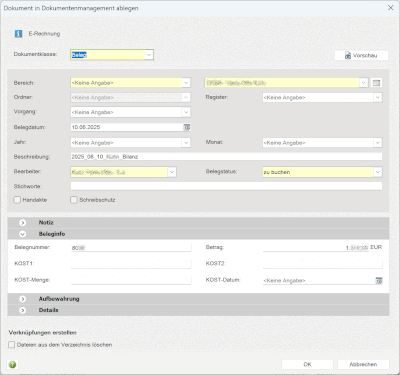Click into the Belegnummer field

pyautogui.click(x=131, y=247)
